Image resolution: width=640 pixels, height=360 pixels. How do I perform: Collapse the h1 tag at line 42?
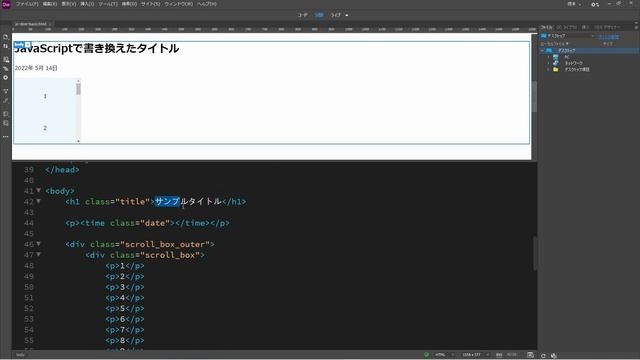pyautogui.click(x=38, y=201)
